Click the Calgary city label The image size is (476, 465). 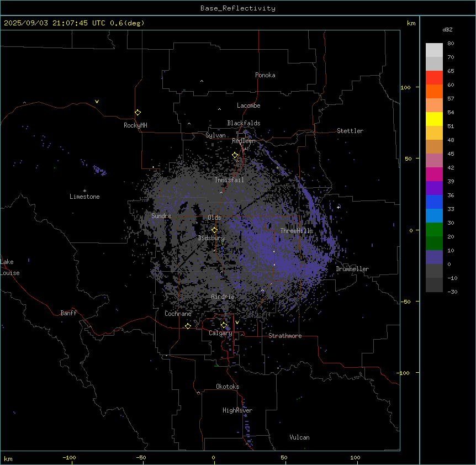(x=220, y=333)
